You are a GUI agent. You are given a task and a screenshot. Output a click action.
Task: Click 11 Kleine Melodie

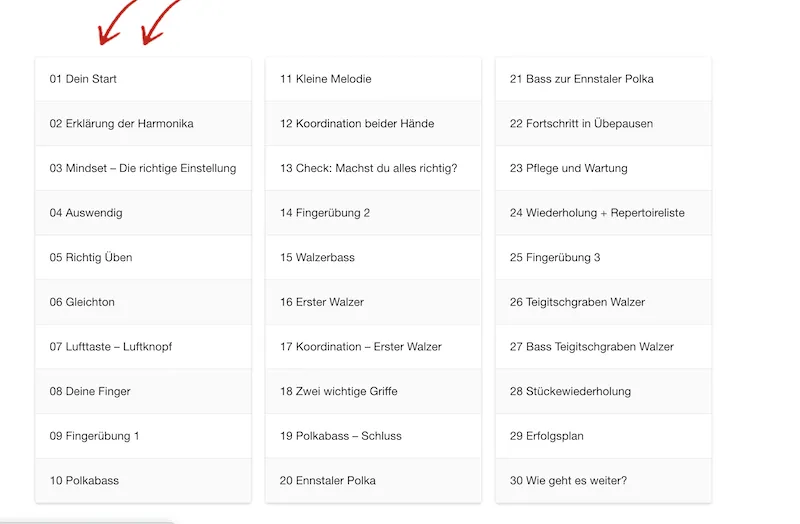coord(373,79)
